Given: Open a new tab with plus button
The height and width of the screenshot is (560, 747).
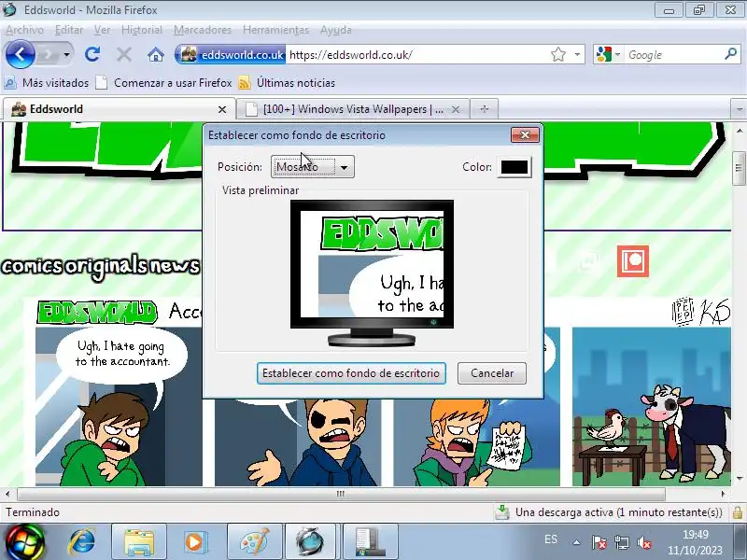Looking at the screenshot, I should 485,109.
